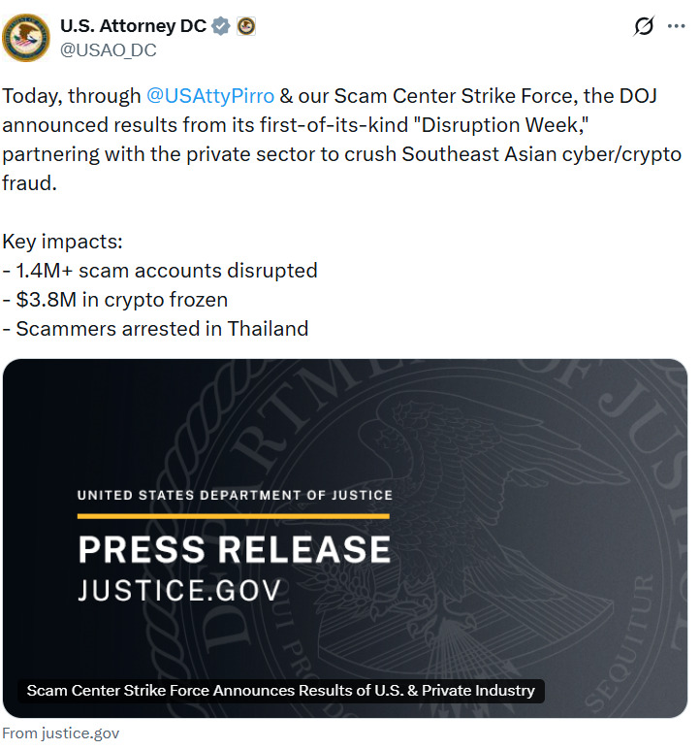This screenshot has height=749, width=700.
Task: Follow the @USAttyPirro mention link
Action: 210,96
